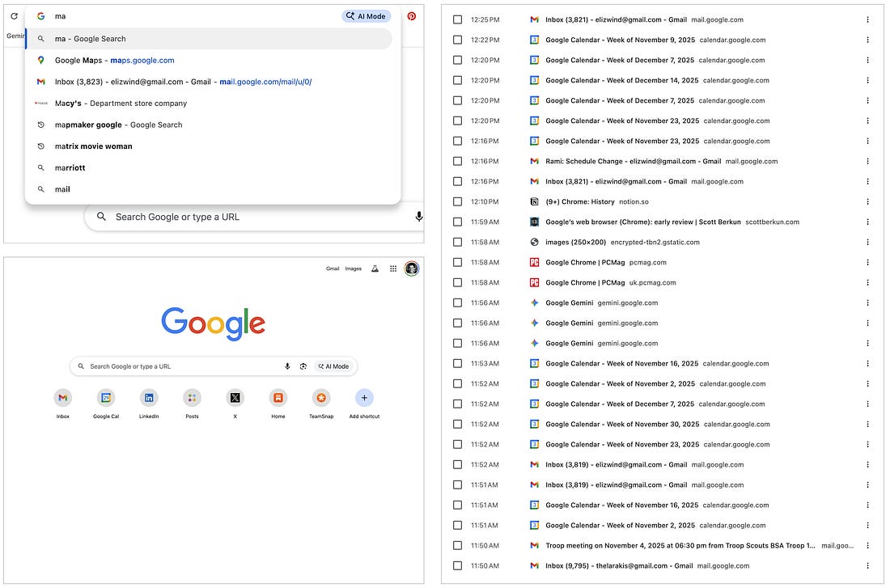
Task: Tick the 12:10 PM Chrome: History notion.so entry
Action: 457,202
